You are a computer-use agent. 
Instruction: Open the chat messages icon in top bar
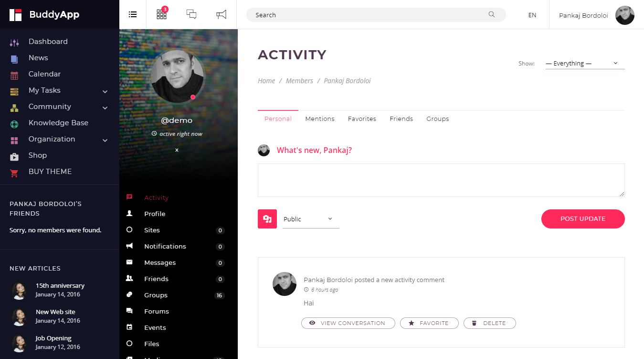click(x=191, y=14)
